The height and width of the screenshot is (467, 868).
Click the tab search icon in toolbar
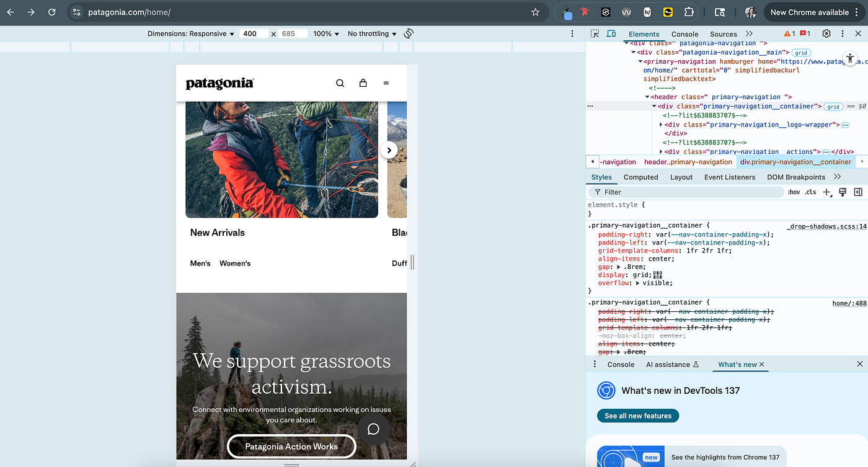click(x=720, y=12)
